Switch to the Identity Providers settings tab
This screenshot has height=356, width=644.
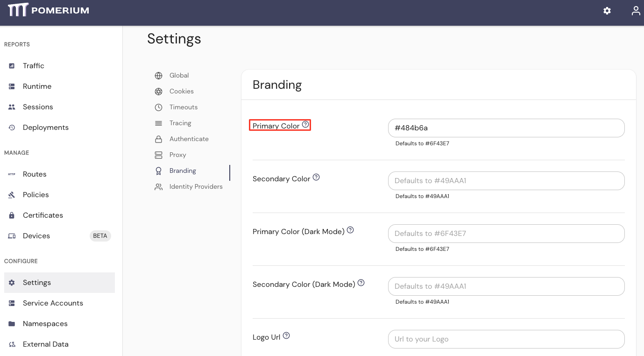point(196,186)
